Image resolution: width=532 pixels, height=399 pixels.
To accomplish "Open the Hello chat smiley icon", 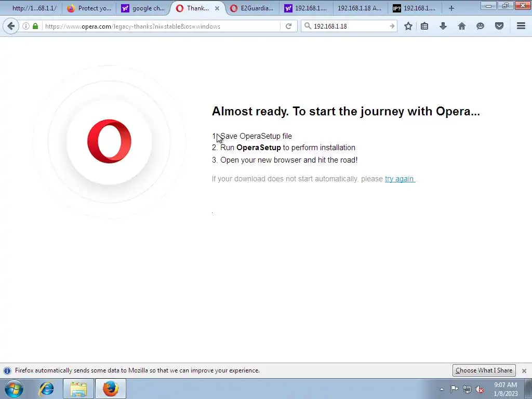I will click(x=480, y=26).
